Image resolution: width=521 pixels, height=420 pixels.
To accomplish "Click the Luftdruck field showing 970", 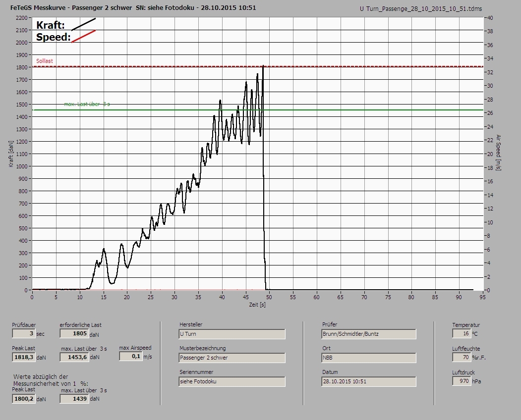I will 461,381.
